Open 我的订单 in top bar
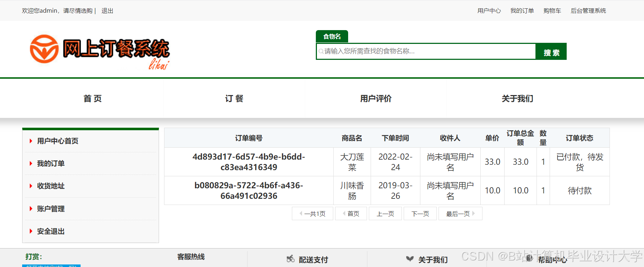Image resolution: width=644 pixels, height=267 pixels. tap(522, 11)
